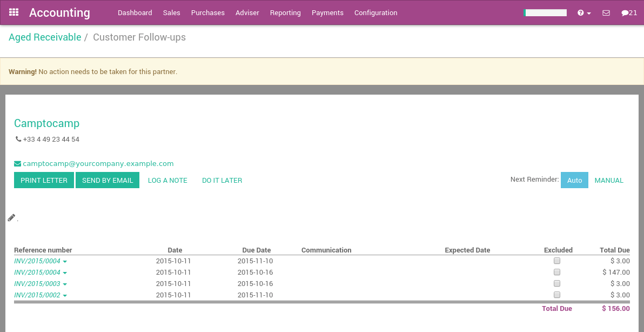
Task: Toggle Excluded checkbox for the $147.00 invoice
Action: 556,272
